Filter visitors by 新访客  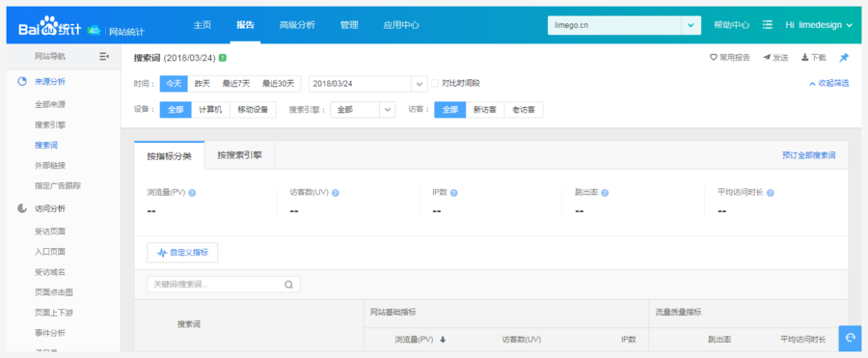(x=485, y=110)
